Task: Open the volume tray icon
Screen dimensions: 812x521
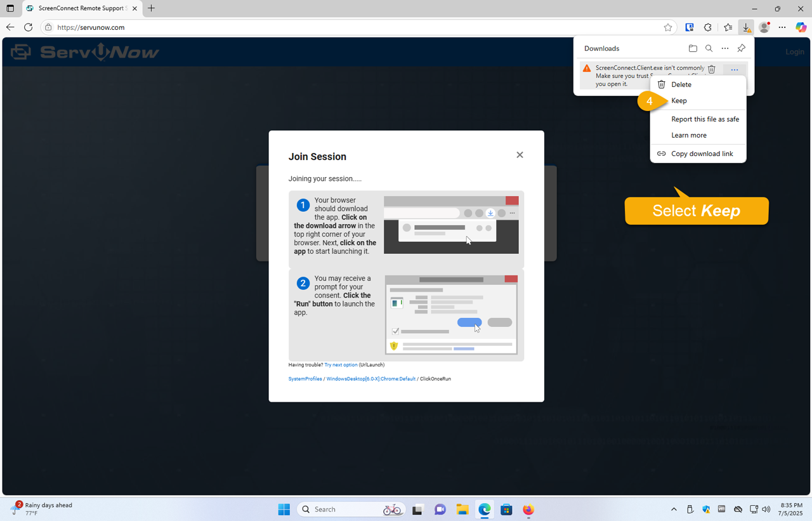Action: click(x=766, y=510)
